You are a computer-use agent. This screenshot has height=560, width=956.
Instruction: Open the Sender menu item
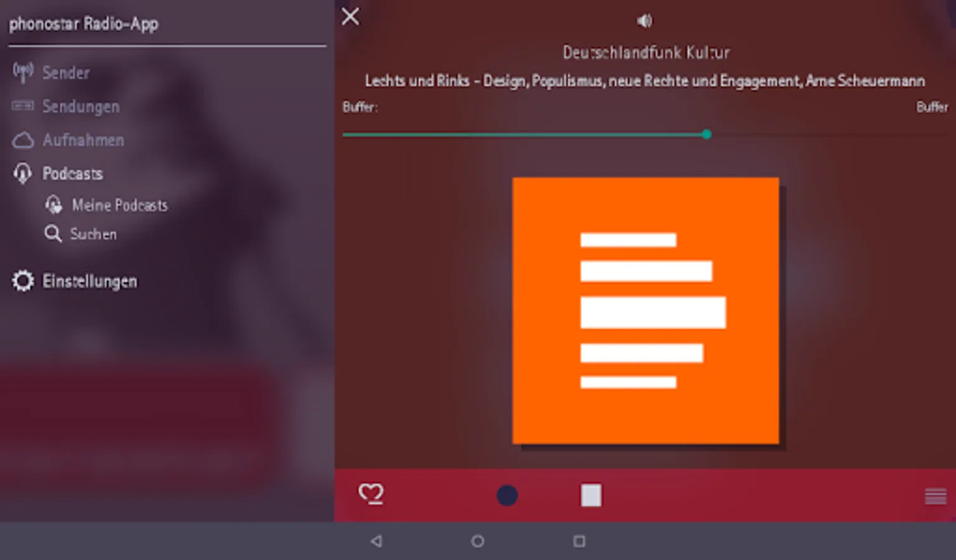tap(66, 73)
